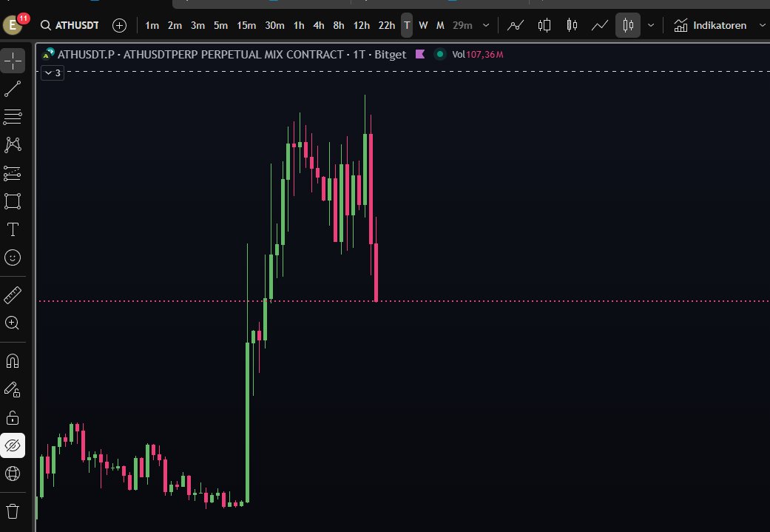The height and width of the screenshot is (532, 770).
Task: Click the compare/add symbol plus icon
Action: pos(119,25)
